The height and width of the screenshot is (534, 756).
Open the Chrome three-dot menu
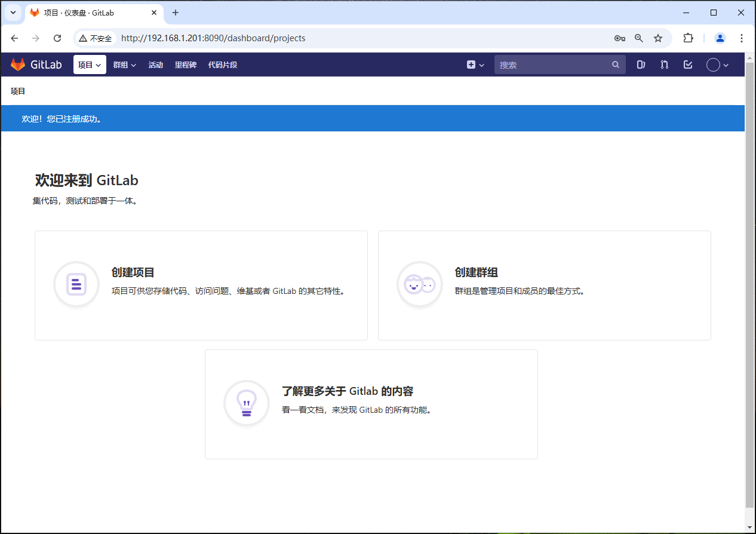point(742,38)
